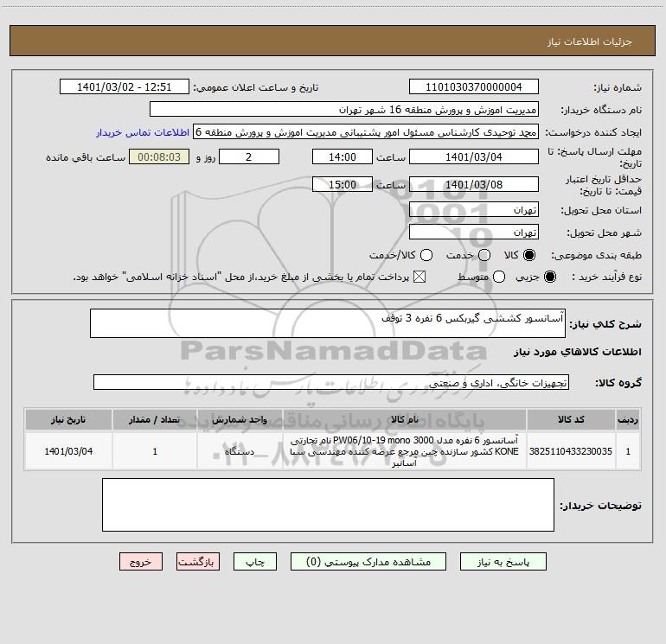Click the 'تاریخ نیاز' column header
The image size is (666, 644).
[68, 419]
